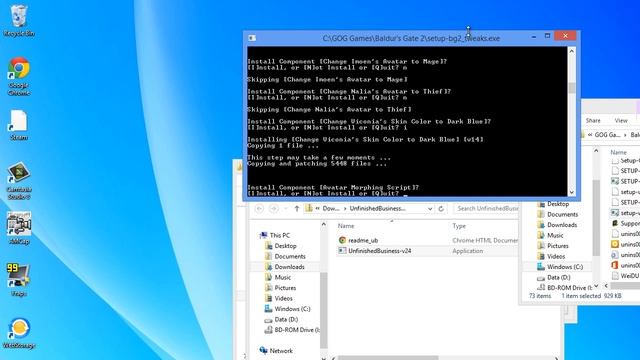Open Videos in UnfinishedBusiness navigation pane
This screenshot has width=640, height=360.
278,298
